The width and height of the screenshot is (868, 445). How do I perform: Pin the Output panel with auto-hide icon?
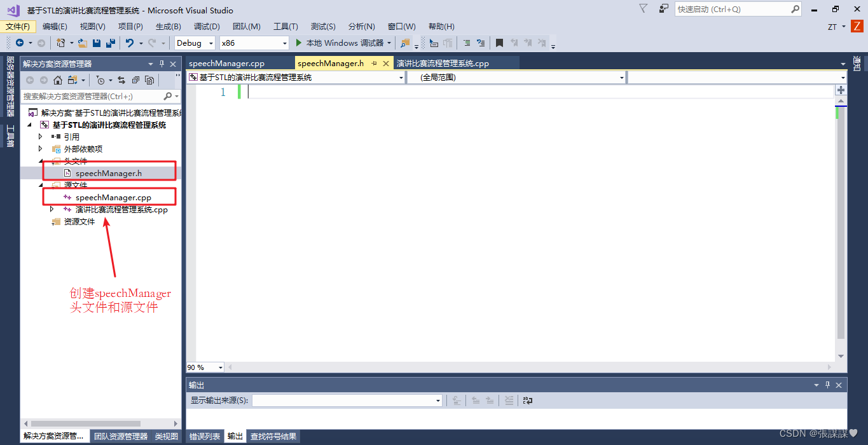(x=827, y=385)
